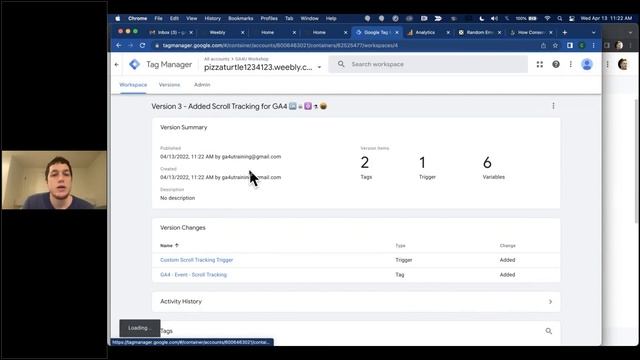The height and width of the screenshot is (360, 640).
Task: Open Chrome three-dot menu
Action: [x=593, y=45]
